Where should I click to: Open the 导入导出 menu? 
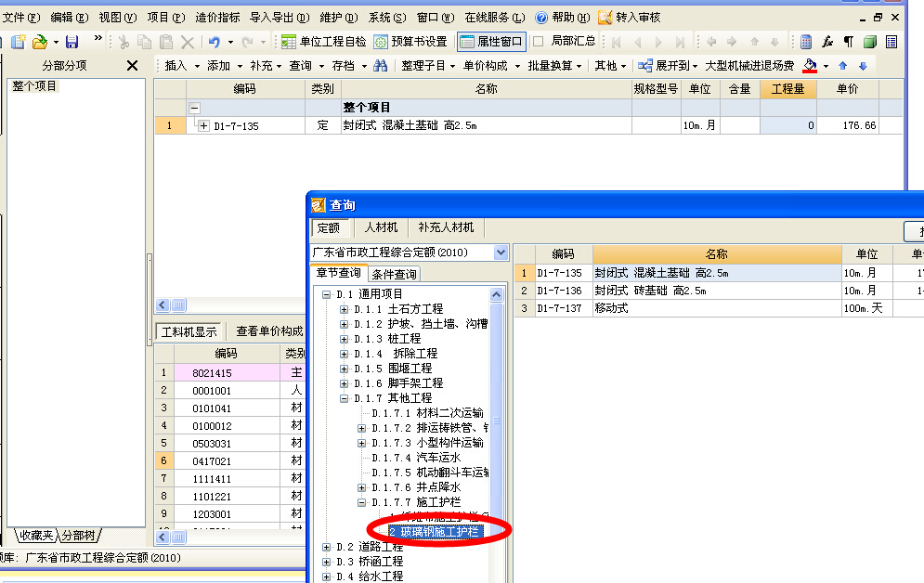pyautogui.click(x=280, y=18)
